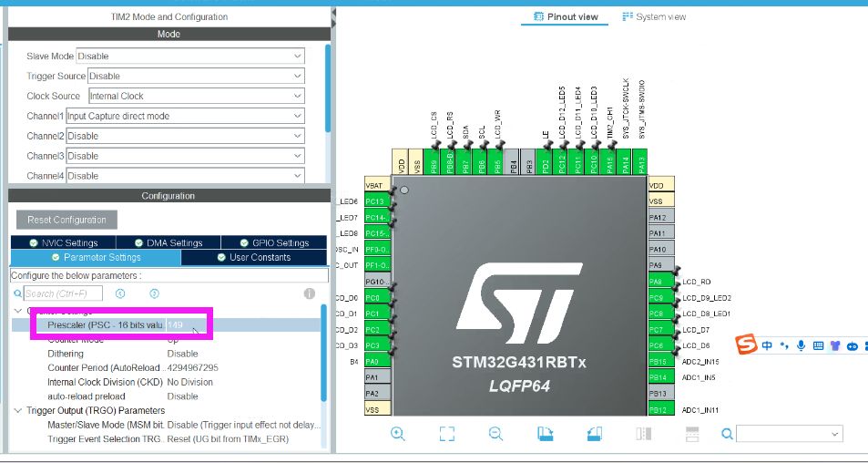
Task: Rotate the chip view clockwise
Action: 545,434
